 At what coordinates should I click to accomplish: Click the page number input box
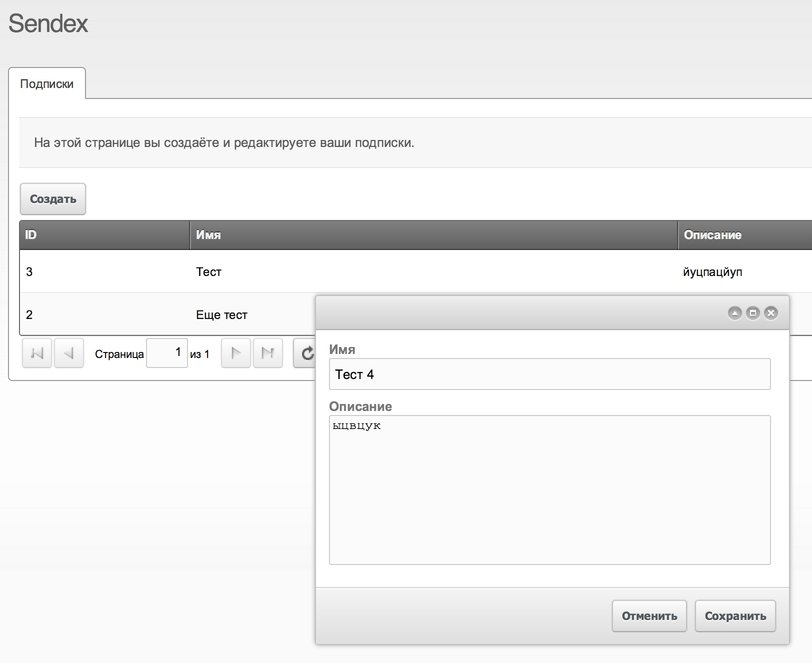(166, 353)
